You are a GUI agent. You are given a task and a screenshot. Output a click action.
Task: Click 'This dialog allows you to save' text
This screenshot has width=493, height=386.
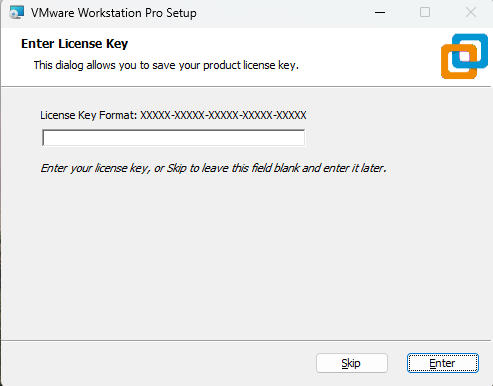click(166, 65)
